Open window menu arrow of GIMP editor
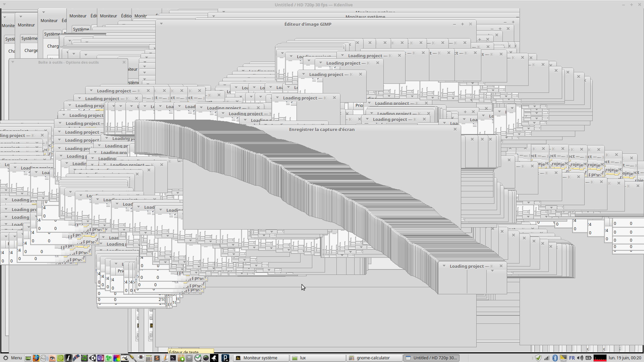This screenshot has width=644, height=362. (161, 24)
